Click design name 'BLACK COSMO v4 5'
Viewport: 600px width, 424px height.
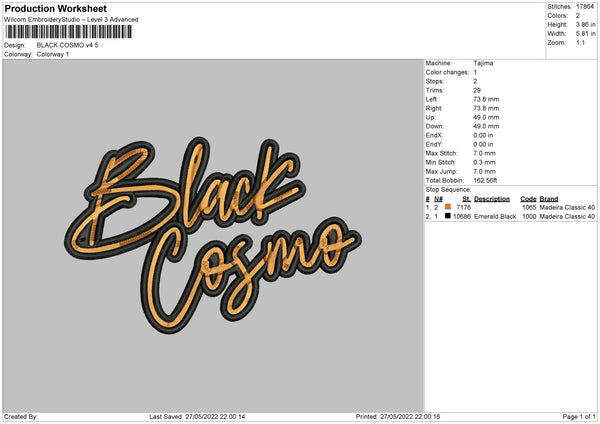click(x=67, y=45)
